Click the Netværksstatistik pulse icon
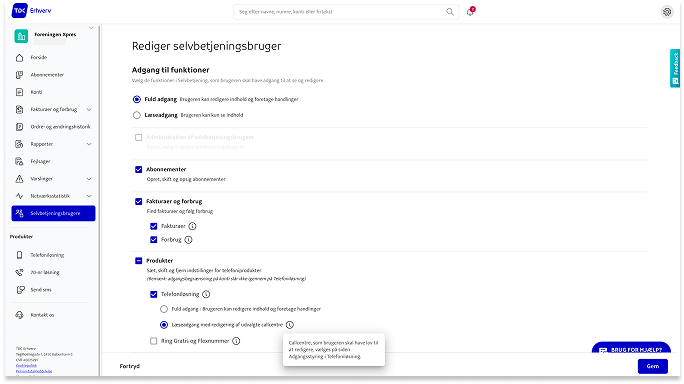This screenshot has width=684, height=384. pos(19,196)
